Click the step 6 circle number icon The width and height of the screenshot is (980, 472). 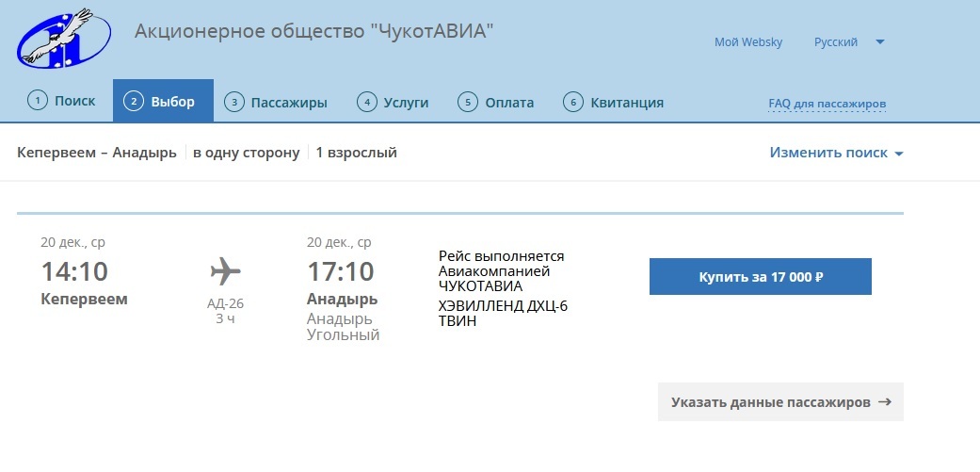coord(572,102)
